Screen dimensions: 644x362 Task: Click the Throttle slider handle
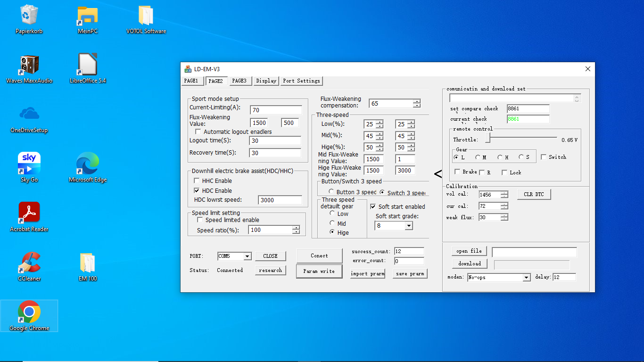(x=488, y=138)
